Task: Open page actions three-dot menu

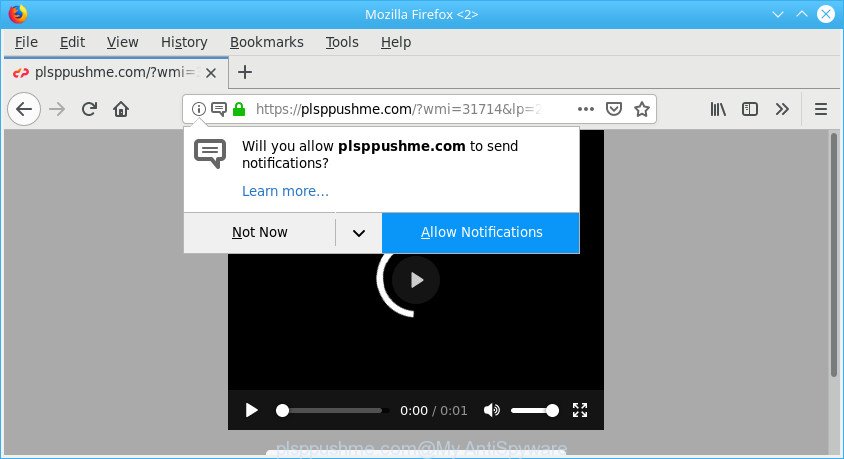Action: click(x=586, y=109)
